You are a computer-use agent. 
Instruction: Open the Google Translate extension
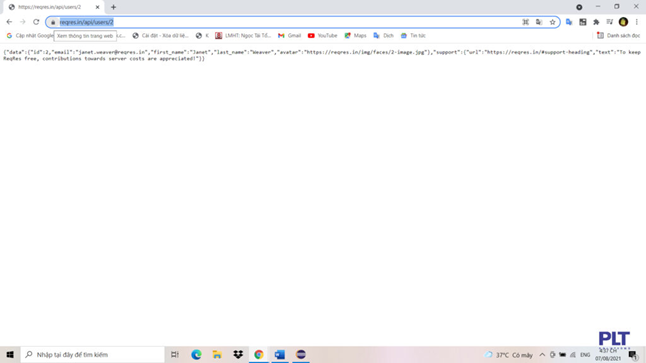[x=569, y=22]
